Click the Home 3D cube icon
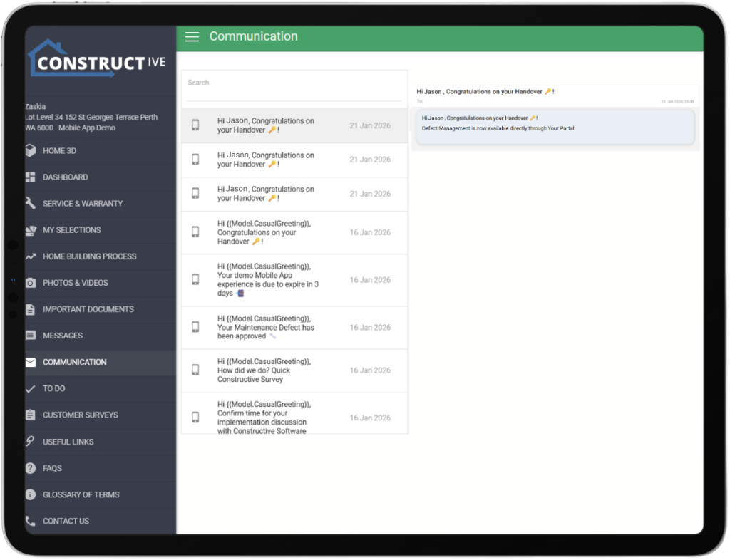The width and height of the screenshot is (730, 560). point(30,151)
